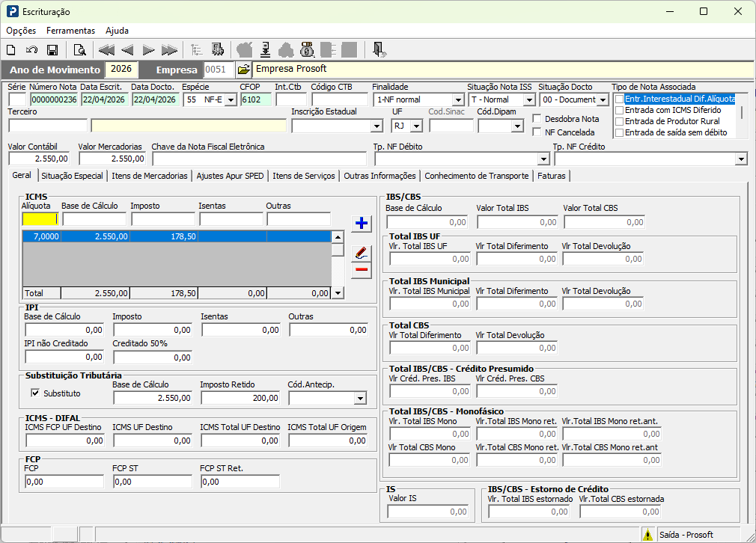Click the Número Nota field
The image size is (756, 543).
pos(54,99)
